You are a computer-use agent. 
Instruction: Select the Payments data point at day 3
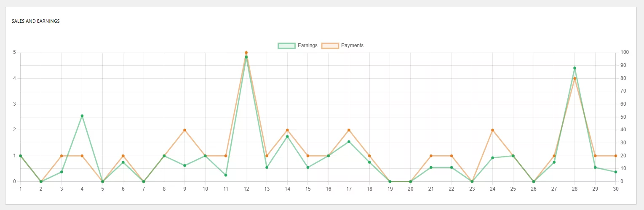[61, 156]
